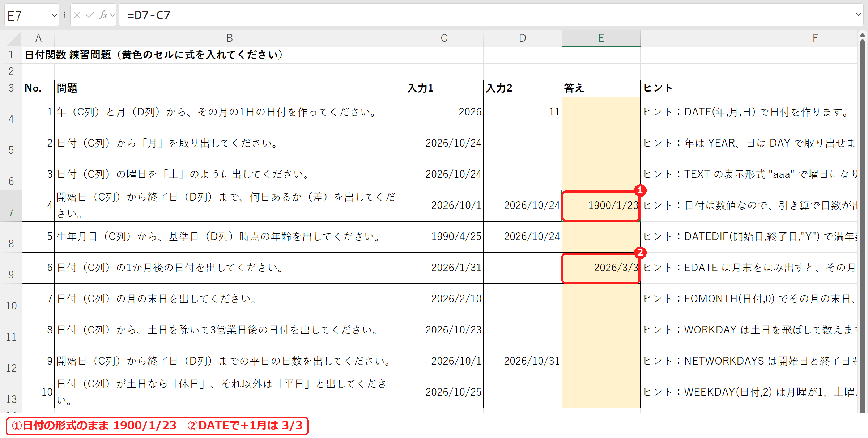Image resolution: width=868 pixels, height=438 pixels.
Task: Click the cell with 2026/2/10
Action: (x=444, y=299)
